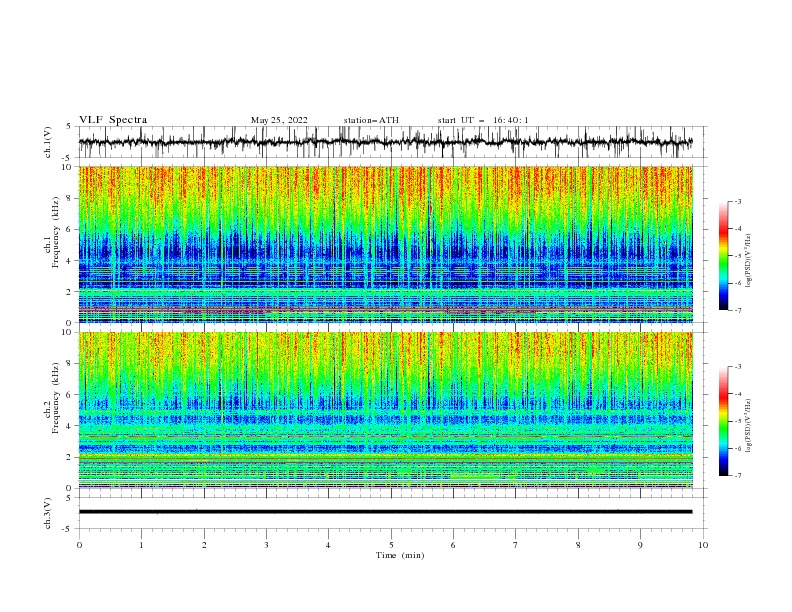
Task: Click the "-3" label on ch.1 color bar
Action: (x=738, y=201)
